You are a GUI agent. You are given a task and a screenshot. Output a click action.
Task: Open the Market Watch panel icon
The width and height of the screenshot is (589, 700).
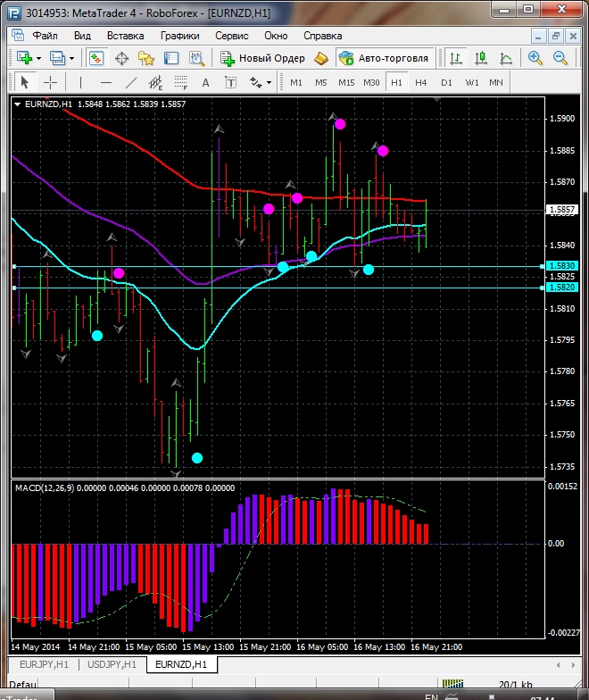[96, 58]
